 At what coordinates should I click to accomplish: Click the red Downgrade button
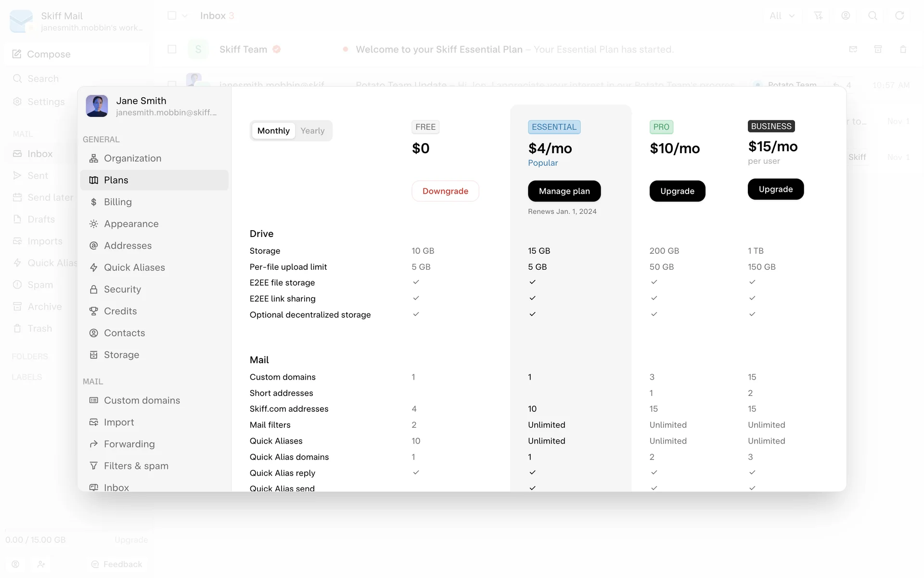pos(445,191)
